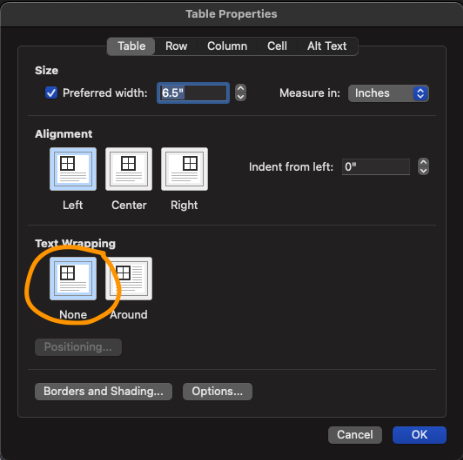The width and height of the screenshot is (463, 460).
Task: Choose Center table alignment icon
Action: [129, 169]
